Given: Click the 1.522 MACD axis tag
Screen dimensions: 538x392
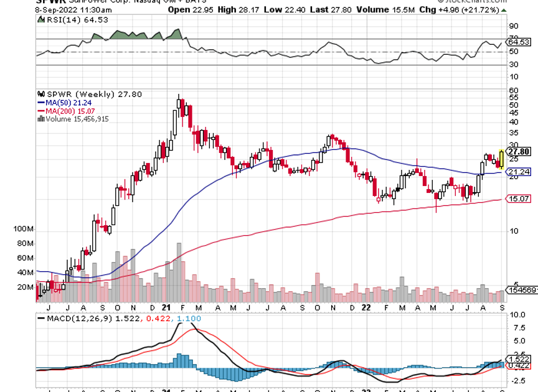Looking at the screenshot, I should 519,359.
